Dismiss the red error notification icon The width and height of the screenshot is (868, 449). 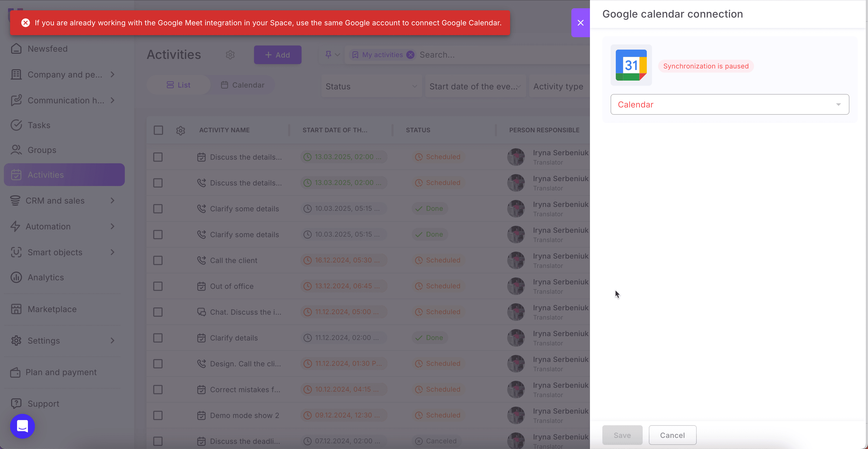26,23
